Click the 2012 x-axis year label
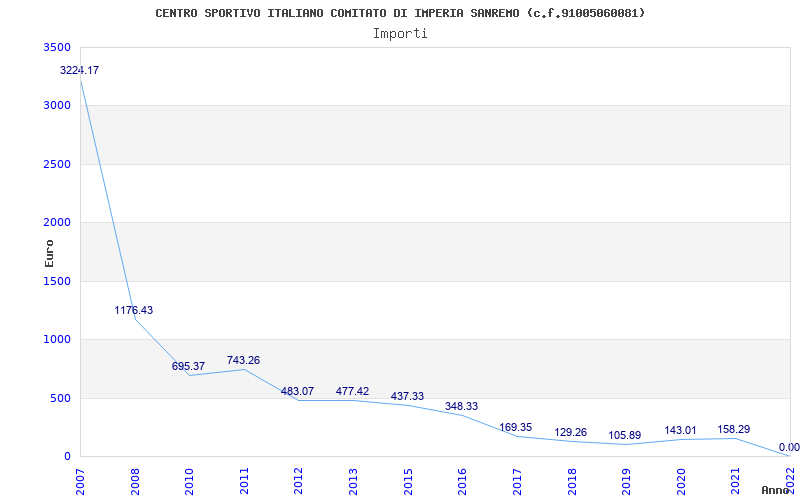Image resolution: width=800 pixels, height=500 pixels. coord(299,481)
